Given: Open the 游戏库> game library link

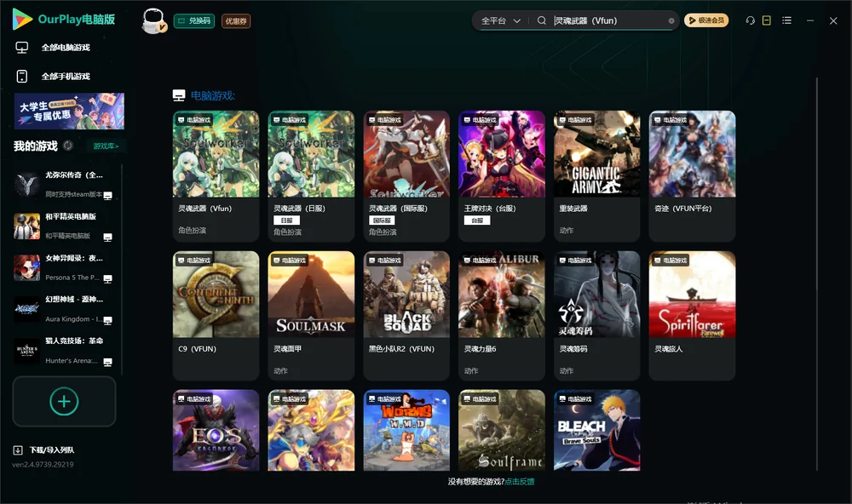Looking at the screenshot, I should [x=106, y=146].
